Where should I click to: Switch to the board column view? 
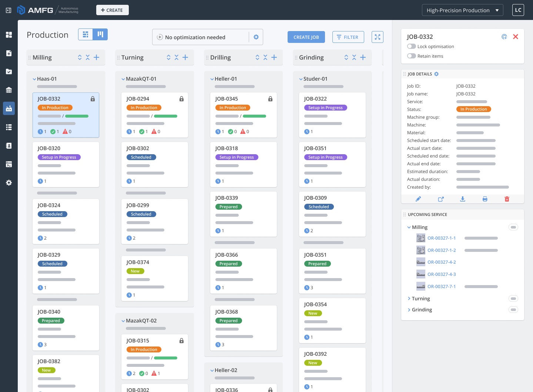point(100,34)
